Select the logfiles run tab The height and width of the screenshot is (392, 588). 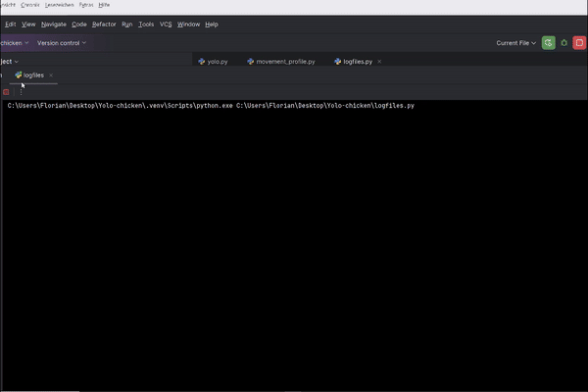click(x=29, y=75)
